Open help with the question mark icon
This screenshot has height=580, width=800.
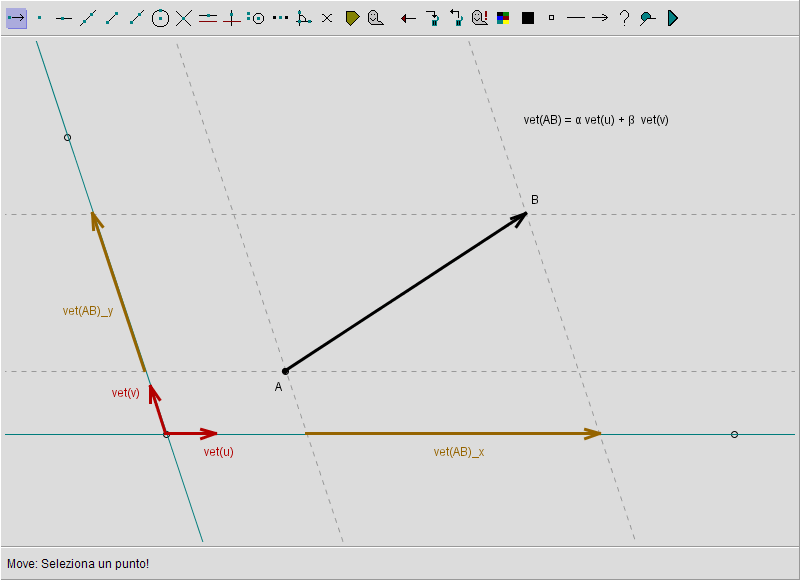point(624,18)
